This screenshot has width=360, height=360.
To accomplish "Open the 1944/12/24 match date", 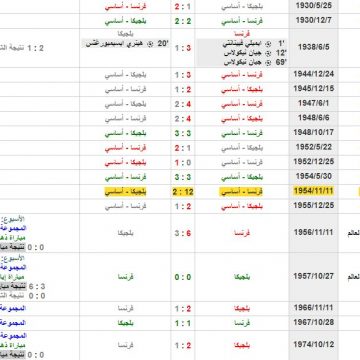I will click(313, 74).
